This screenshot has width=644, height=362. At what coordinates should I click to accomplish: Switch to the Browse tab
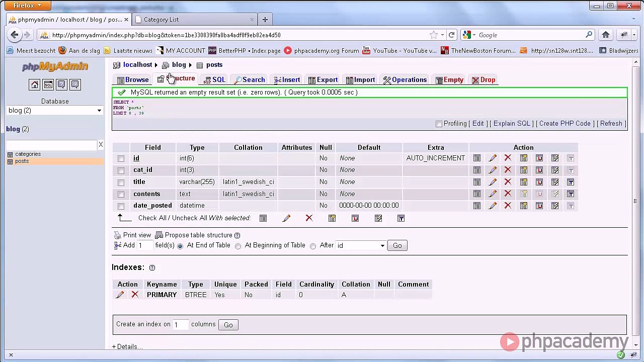click(x=133, y=80)
